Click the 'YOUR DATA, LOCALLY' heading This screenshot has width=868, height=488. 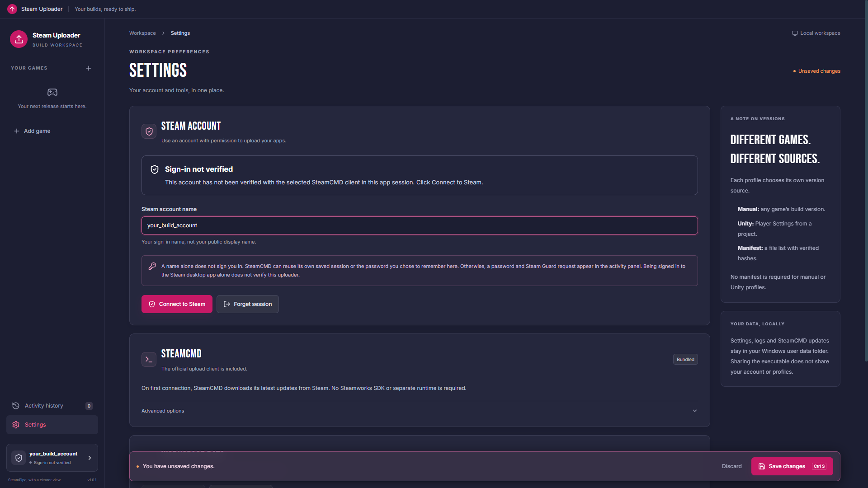(x=757, y=324)
